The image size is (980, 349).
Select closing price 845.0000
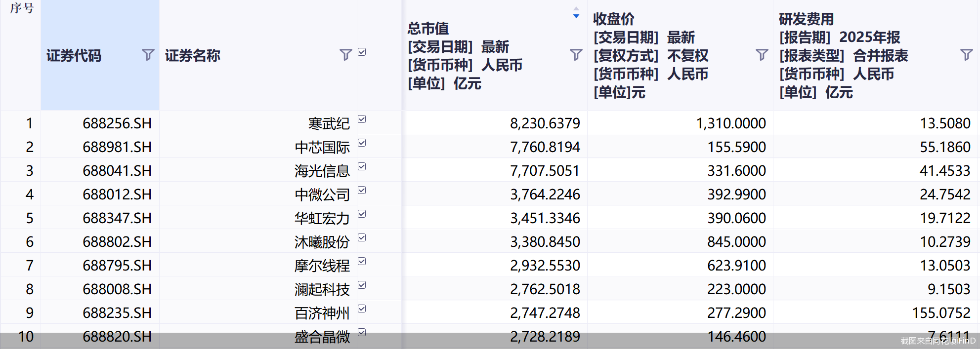pyautogui.click(x=737, y=242)
